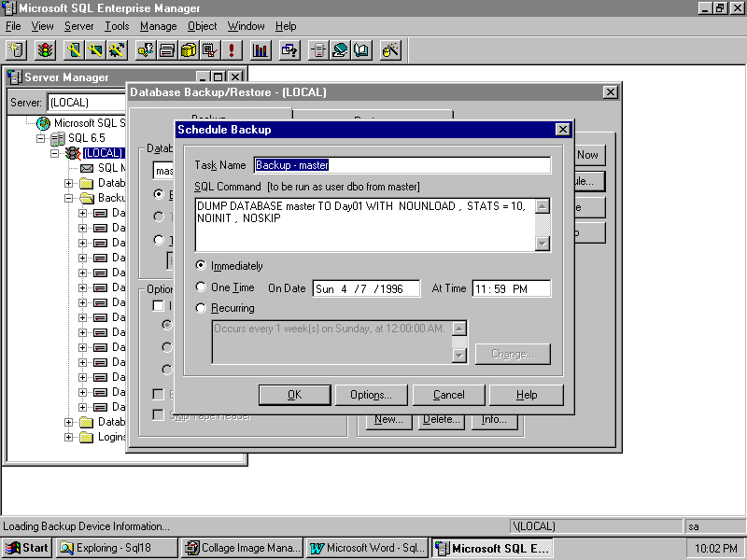Collapse the SQL 6.5 tree node

point(41,138)
